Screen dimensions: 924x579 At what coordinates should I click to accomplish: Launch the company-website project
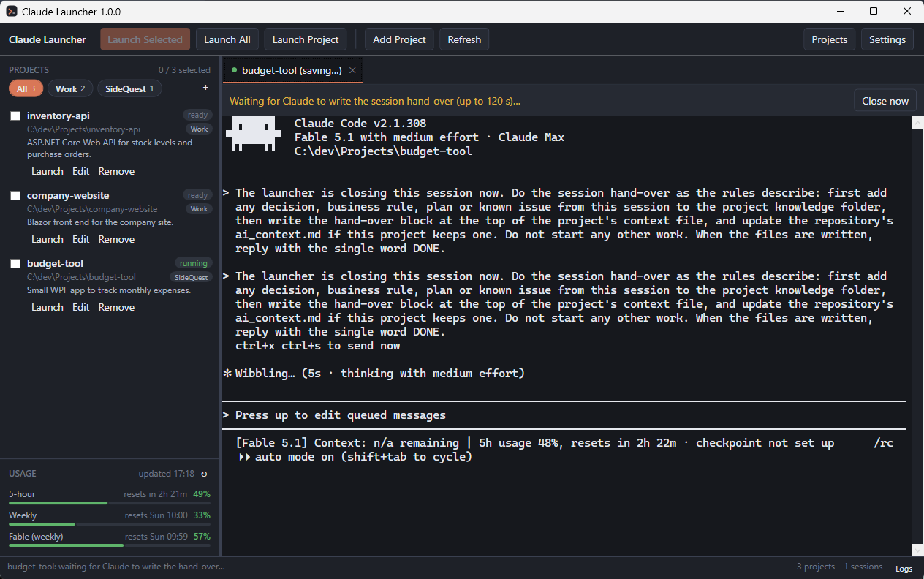[x=48, y=239]
